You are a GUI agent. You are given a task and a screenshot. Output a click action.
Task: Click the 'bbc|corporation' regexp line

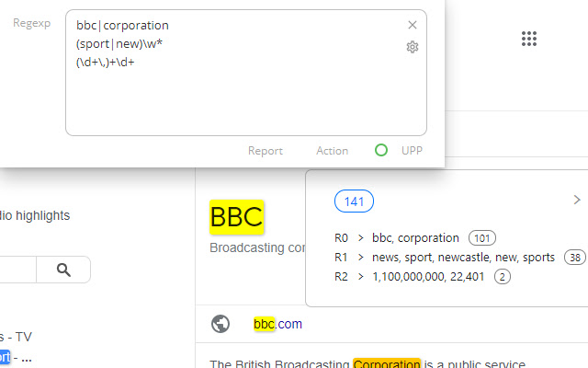click(122, 26)
